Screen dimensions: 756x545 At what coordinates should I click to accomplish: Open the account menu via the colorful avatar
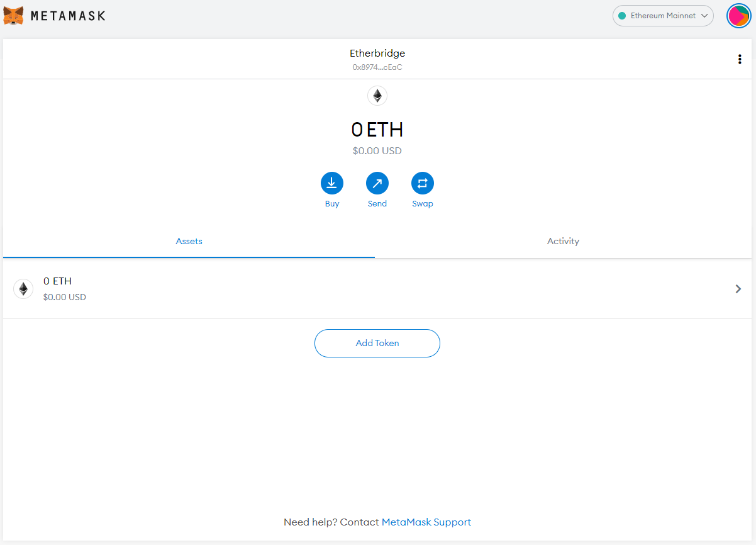pos(738,15)
